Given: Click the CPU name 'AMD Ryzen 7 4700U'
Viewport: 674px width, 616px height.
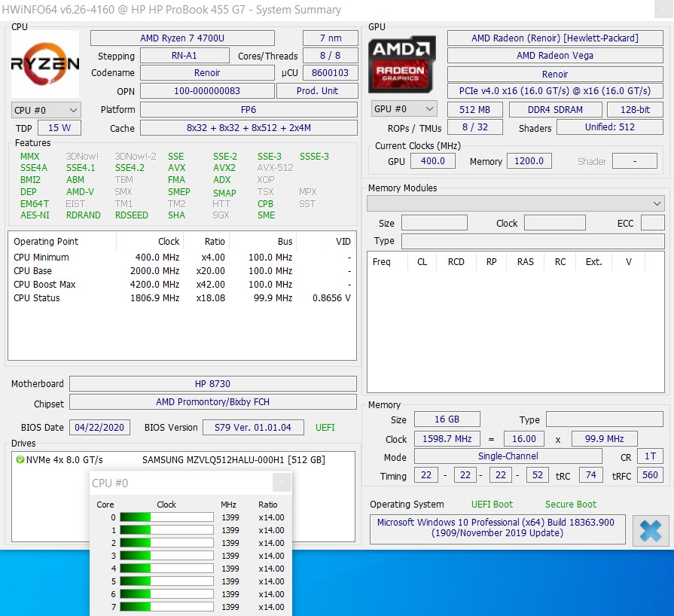Looking at the screenshot, I should (x=182, y=38).
